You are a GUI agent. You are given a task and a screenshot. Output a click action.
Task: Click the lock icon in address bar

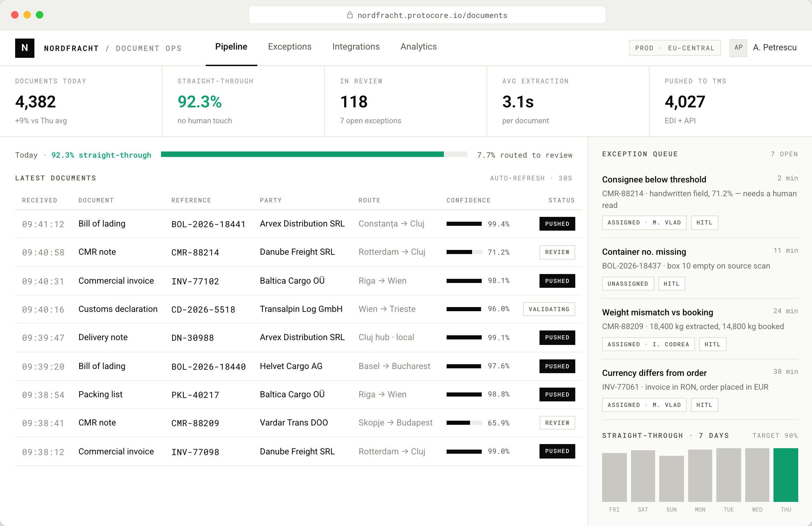point(350,15)
